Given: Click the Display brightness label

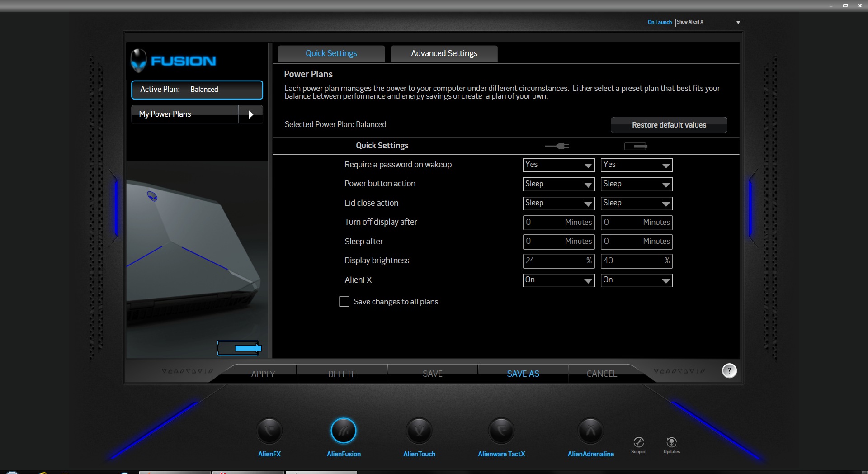Looking at the screenshot, I should (377, 261).
